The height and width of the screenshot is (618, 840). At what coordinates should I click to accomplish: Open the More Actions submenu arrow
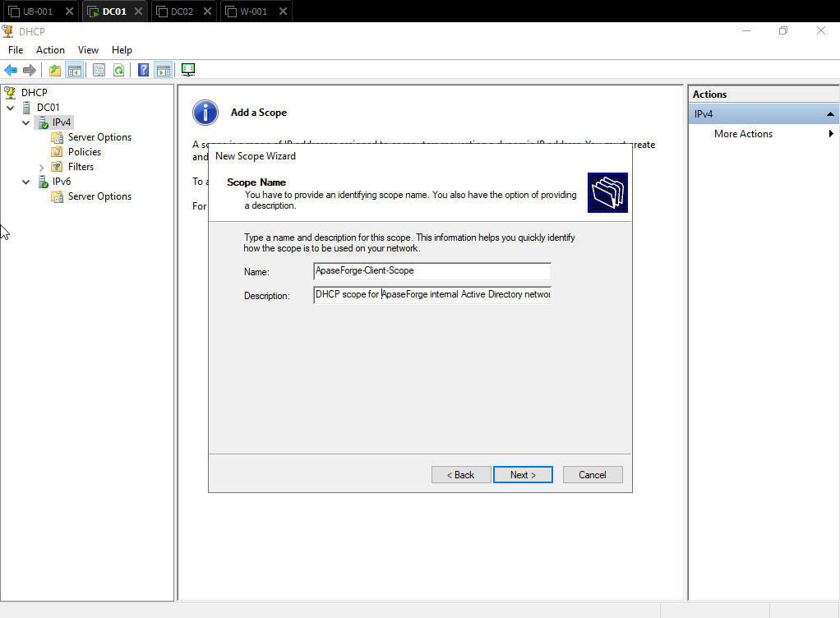pos(831,134)
